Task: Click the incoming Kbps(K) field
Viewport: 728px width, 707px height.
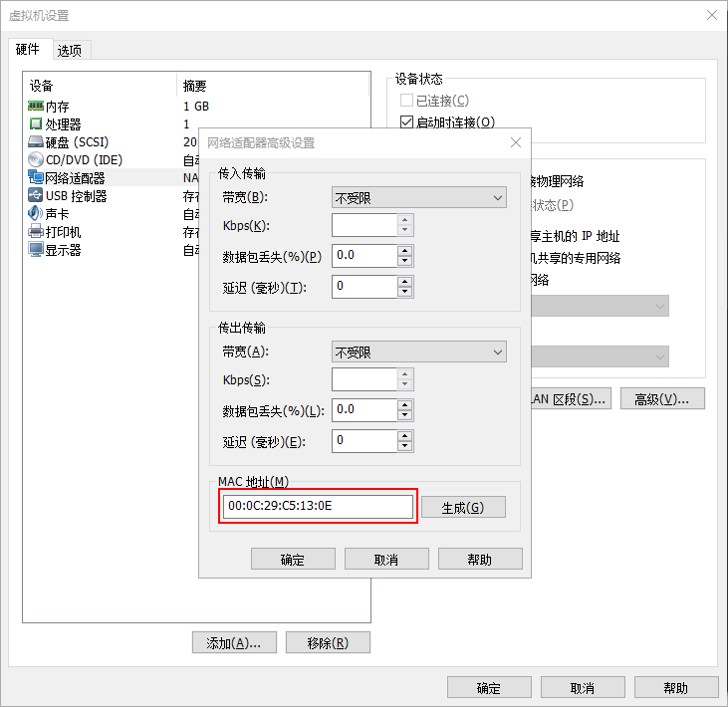Action: click(364, 225)
